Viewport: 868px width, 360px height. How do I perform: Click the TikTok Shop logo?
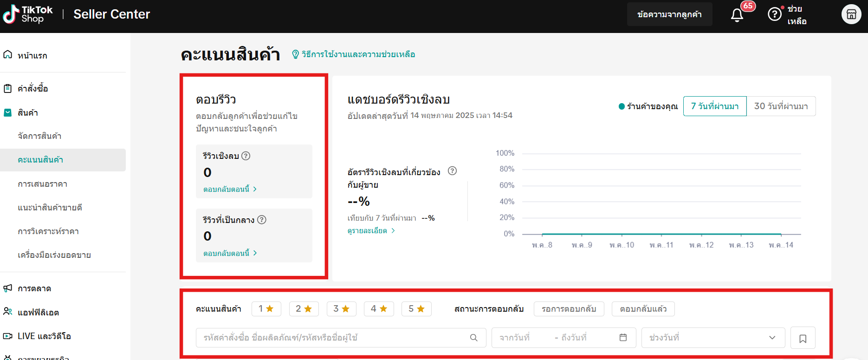(x=28, y=14)
